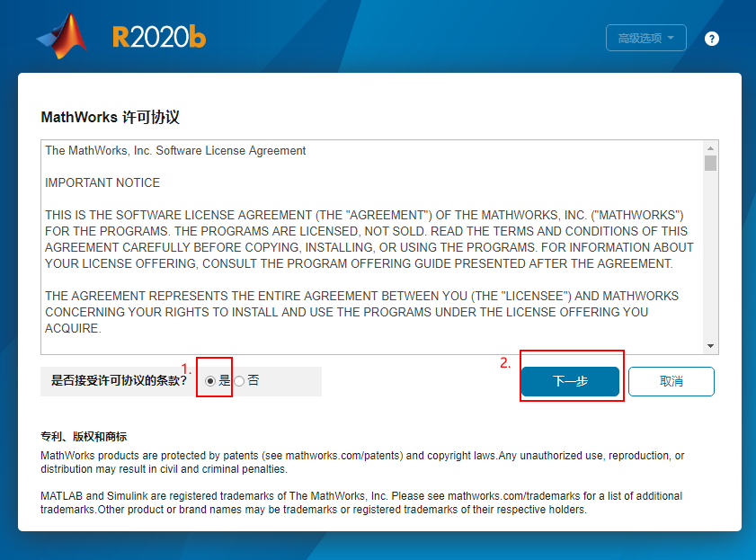Click the MATLAB logo icon
756x560 pixels.
click(63, 36)
